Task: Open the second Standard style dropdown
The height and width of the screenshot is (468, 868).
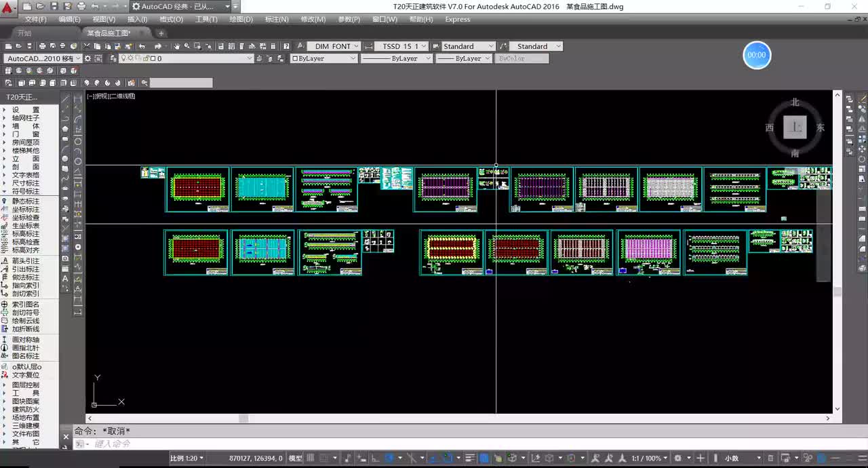Action: [536, 46]
